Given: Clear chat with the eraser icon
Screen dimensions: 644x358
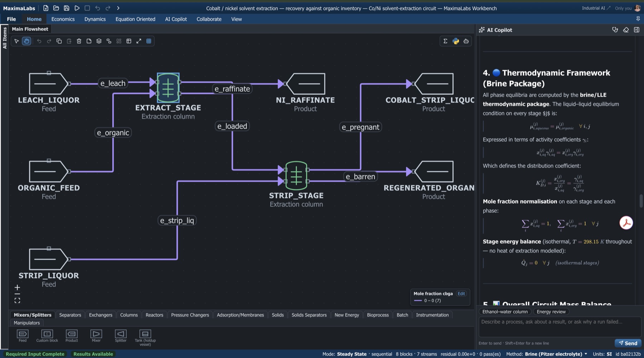Looking at the screenshot, I should coord(626,30).
